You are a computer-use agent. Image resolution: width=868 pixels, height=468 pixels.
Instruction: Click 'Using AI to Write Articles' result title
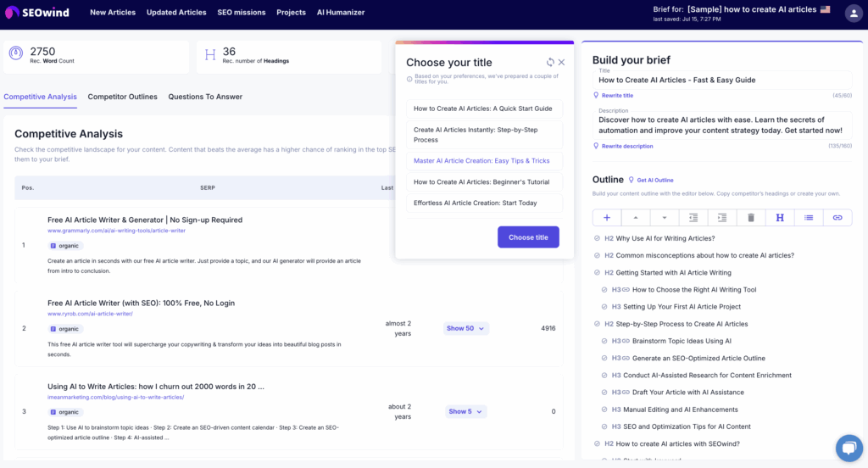(x=156, y=387)
